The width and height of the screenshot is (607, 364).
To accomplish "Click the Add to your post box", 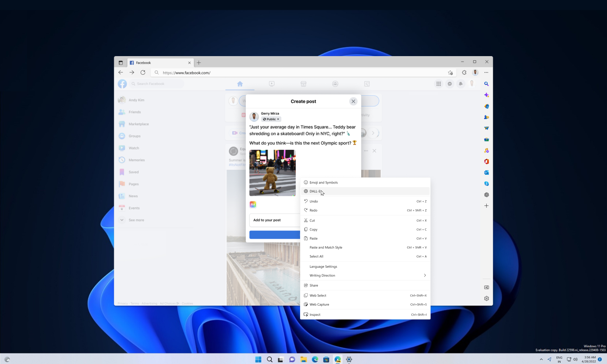I will pos(275,220).
